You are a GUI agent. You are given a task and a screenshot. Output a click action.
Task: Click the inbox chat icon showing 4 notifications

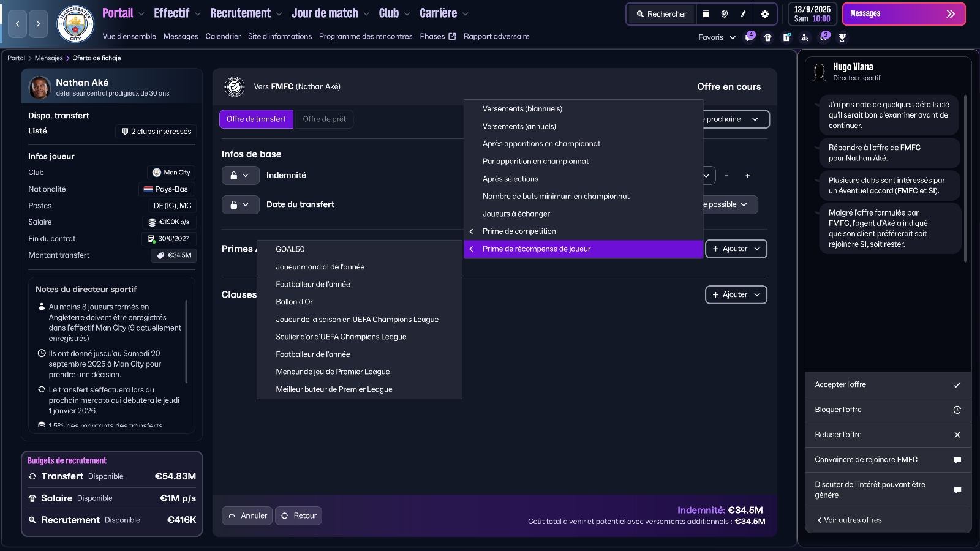coord(749,38)
